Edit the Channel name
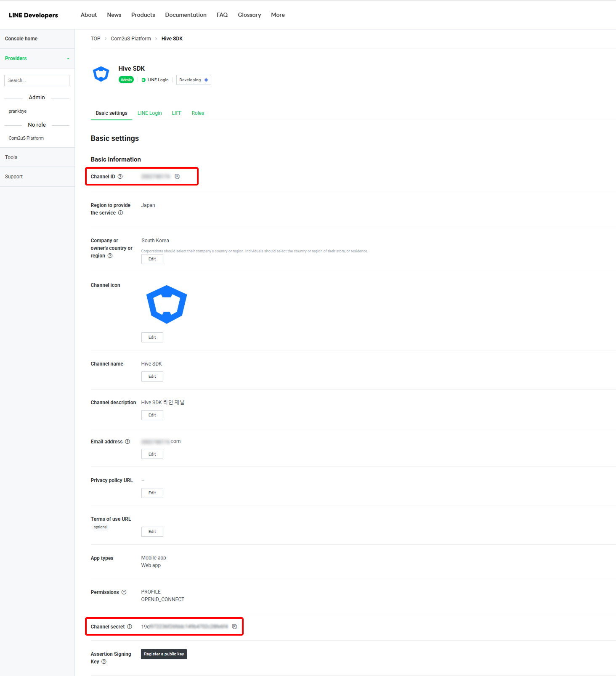 click(152, 376)
